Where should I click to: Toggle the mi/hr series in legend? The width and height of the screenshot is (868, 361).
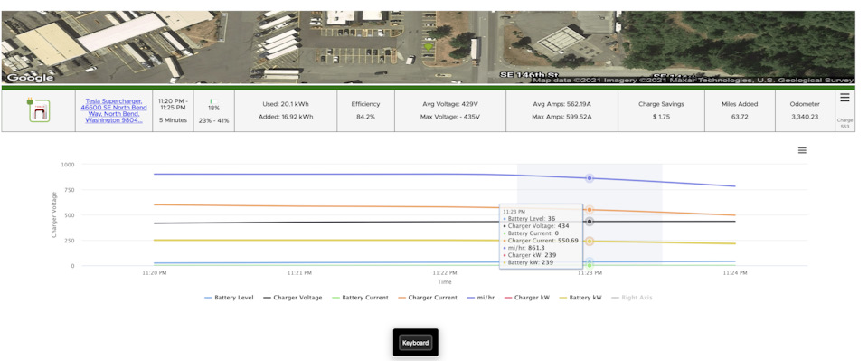click(x=482, y=298)
